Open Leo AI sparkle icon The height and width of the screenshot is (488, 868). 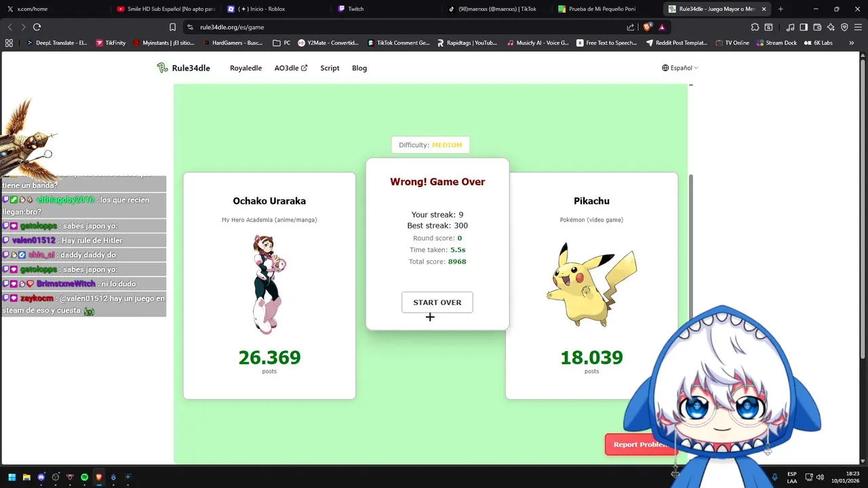[x=831, y=27]
